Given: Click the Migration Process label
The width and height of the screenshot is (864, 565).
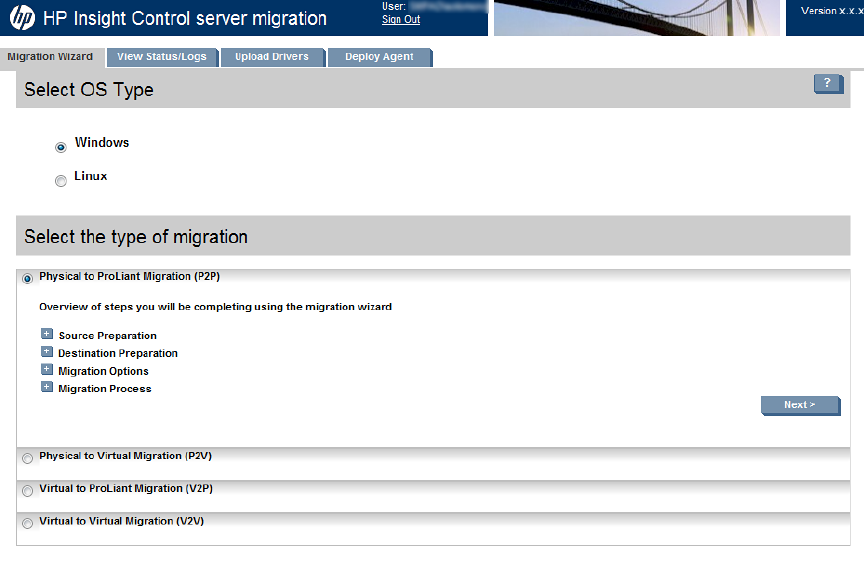Looking at the screenshot, I should coord(105,389).
